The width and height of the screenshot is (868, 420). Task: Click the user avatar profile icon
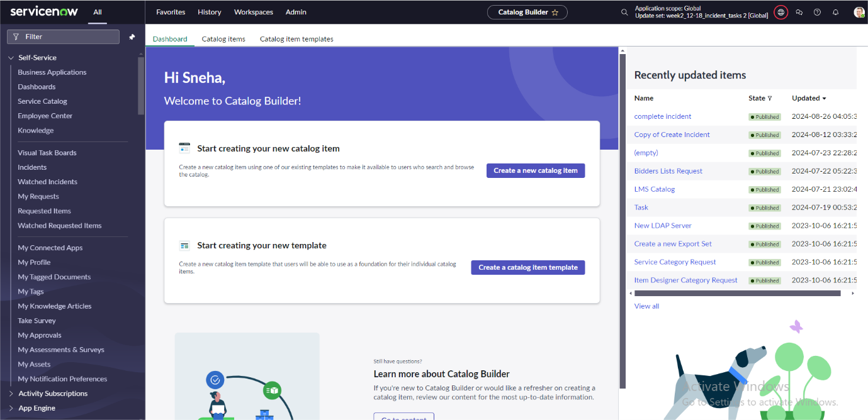tap(859, 12)
